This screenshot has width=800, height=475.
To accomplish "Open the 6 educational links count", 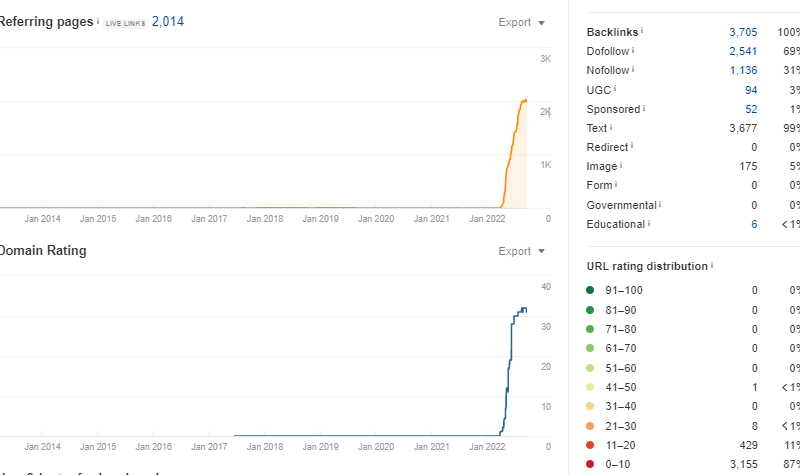I will [x=753, y=224].
